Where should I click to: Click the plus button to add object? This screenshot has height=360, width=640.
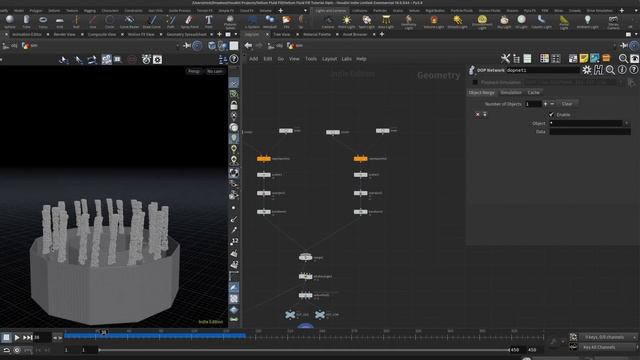click(545, 104)
